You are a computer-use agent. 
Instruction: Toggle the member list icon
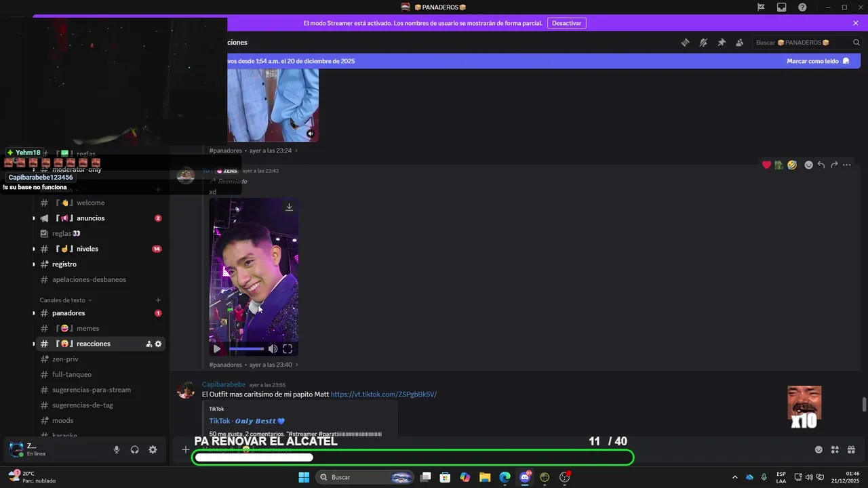coord(740,42)
